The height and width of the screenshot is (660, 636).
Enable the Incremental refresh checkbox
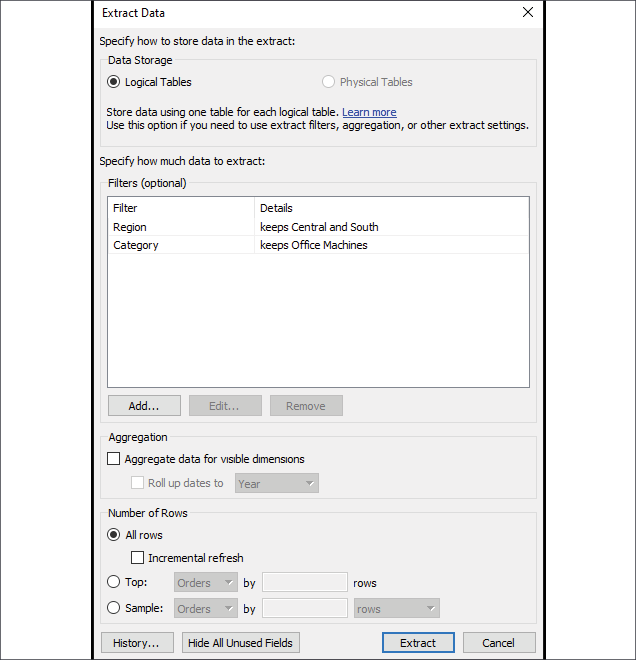tap(137, 558)
